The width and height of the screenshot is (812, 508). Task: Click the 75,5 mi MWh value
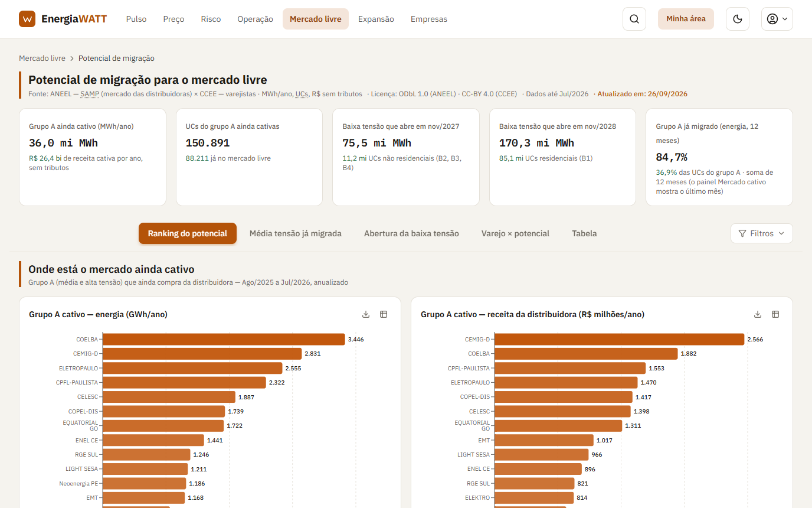[377, 143]
